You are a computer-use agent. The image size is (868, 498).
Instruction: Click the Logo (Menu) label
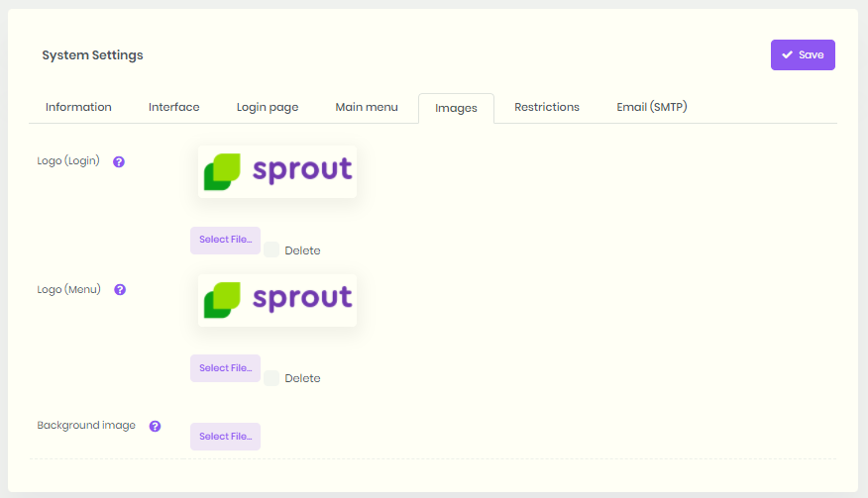click(68, 289)
